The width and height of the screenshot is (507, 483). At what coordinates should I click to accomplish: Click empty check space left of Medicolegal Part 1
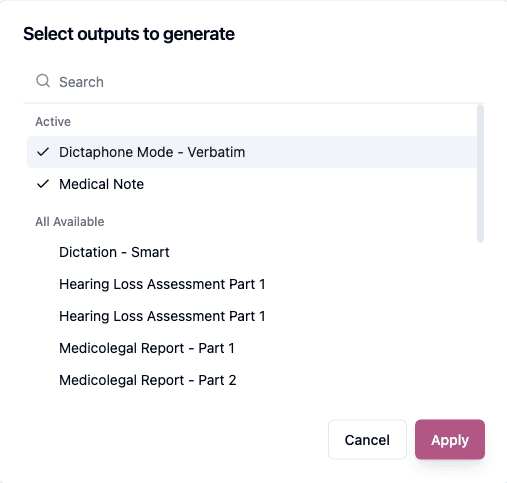(x=43, y=348)
